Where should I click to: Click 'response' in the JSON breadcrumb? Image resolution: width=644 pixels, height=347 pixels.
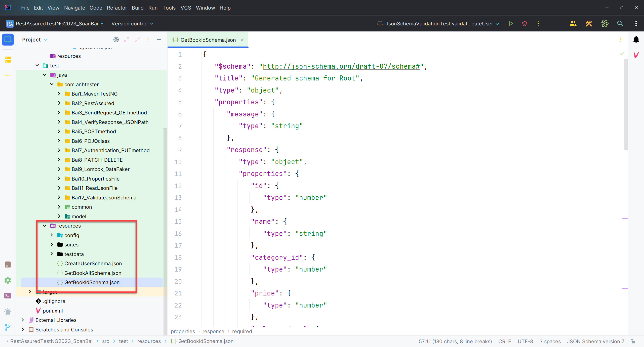(x=213, y=331)
